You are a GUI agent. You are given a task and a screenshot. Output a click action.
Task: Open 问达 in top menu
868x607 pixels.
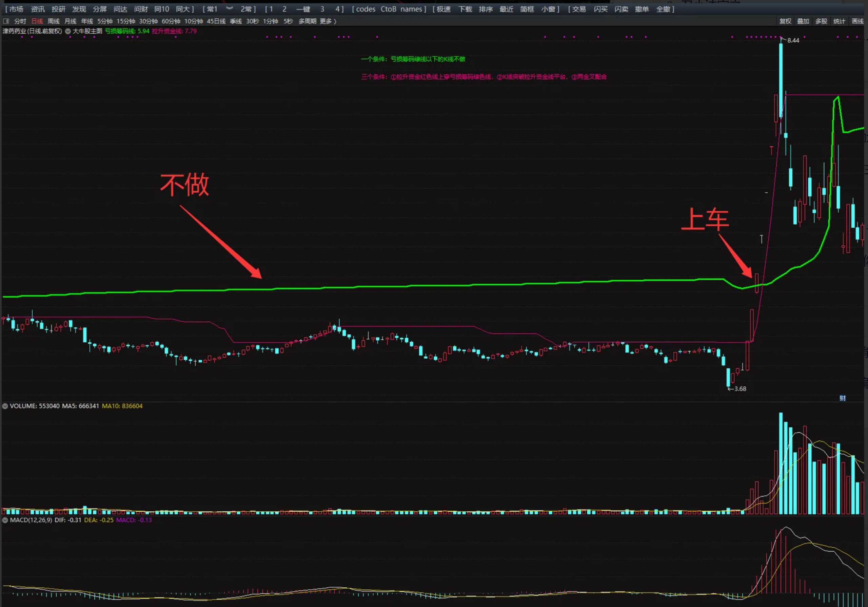pyautogui.click(x=120, y=9)
